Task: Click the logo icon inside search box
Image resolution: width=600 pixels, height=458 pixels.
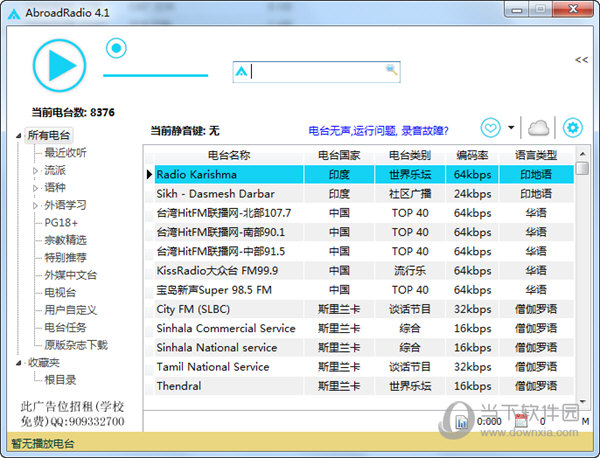Action: [241, 71]
